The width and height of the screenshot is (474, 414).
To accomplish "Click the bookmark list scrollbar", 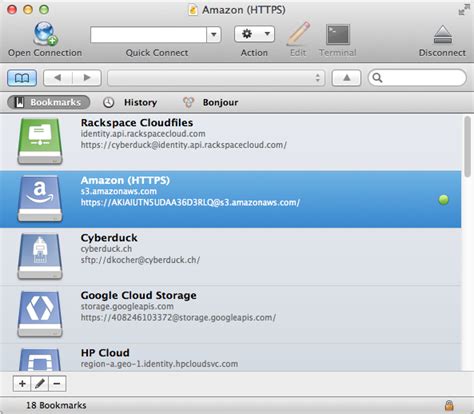I will tap(468, 147).
